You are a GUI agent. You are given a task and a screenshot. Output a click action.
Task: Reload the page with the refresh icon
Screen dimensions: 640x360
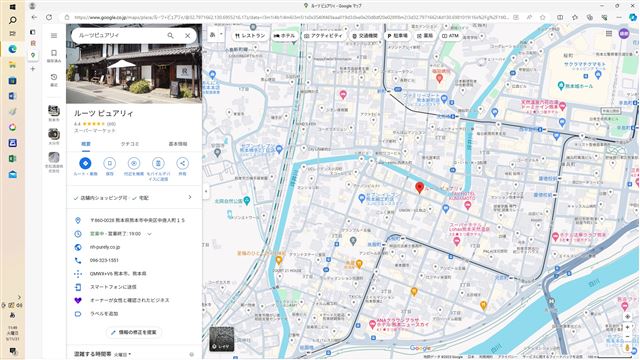point(49,18)
